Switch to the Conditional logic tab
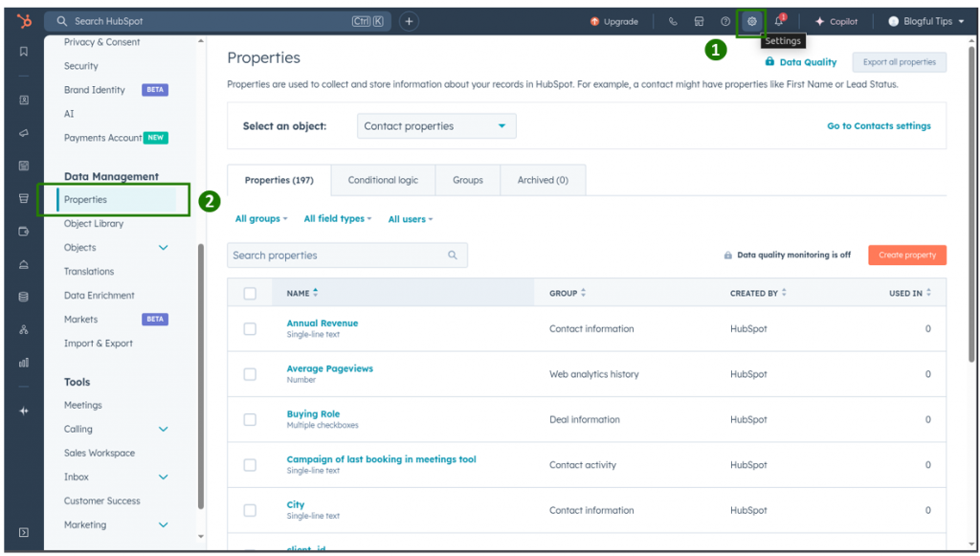The image size is (980, 556). 383,180
